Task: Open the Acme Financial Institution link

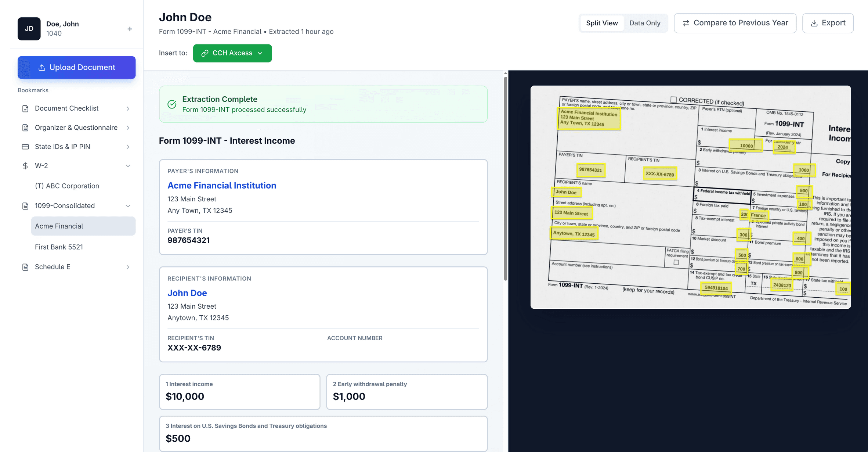Action: [222, 185]
